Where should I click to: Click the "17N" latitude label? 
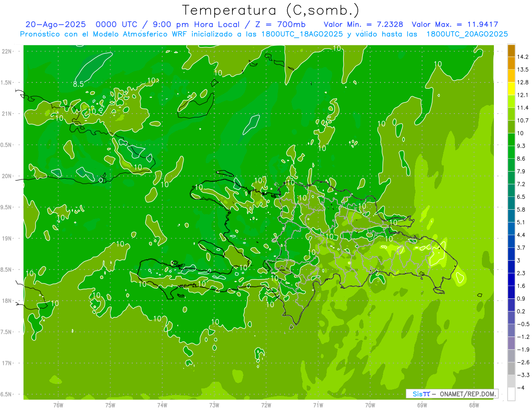[x=7, y=363]
